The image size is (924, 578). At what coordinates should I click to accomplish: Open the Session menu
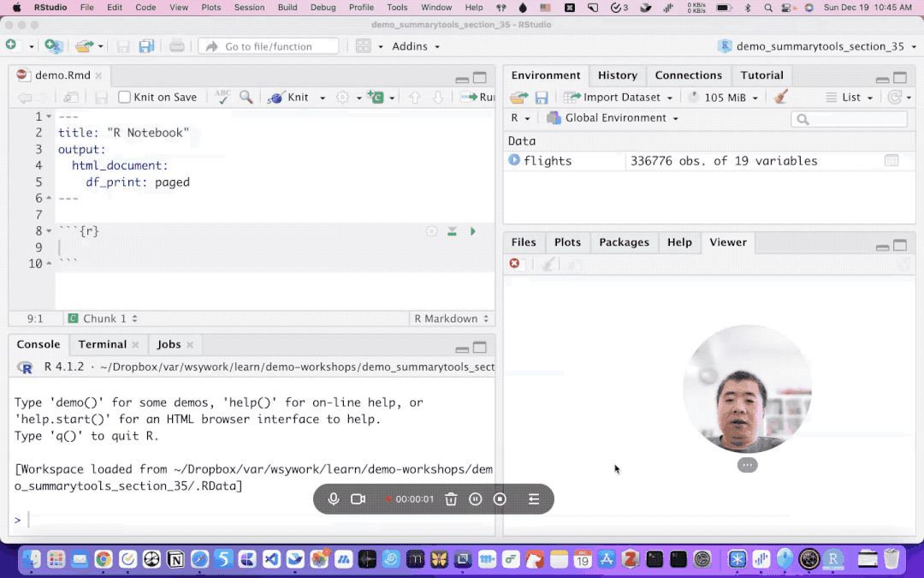(249, 8)
